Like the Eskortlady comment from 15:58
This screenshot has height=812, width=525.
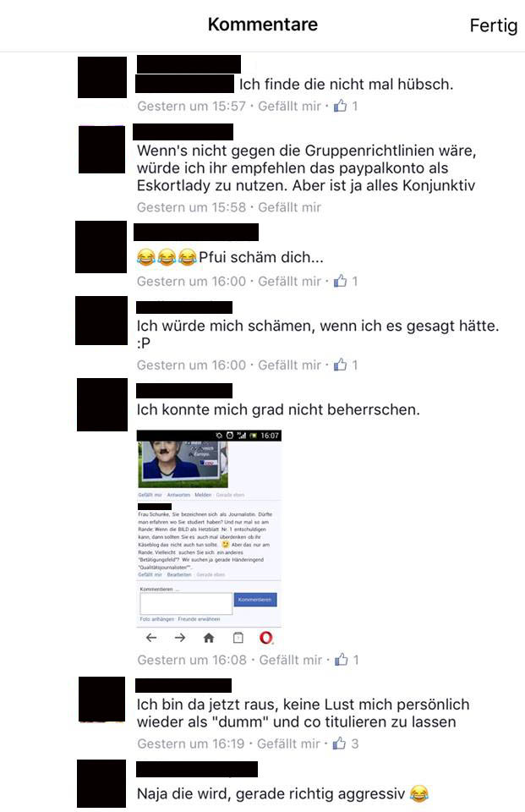[289, 207]
